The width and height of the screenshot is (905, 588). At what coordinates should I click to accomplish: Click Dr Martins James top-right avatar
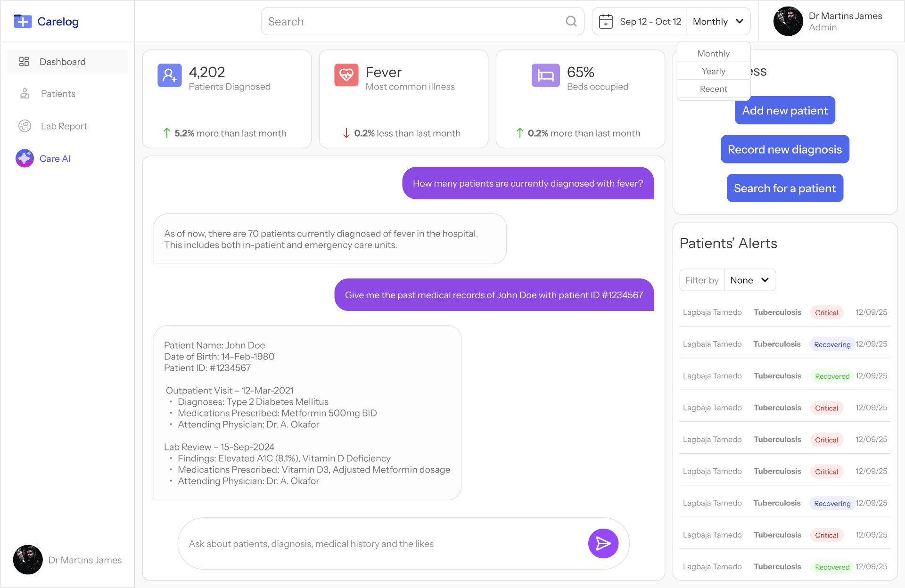[x=788, y=21]
